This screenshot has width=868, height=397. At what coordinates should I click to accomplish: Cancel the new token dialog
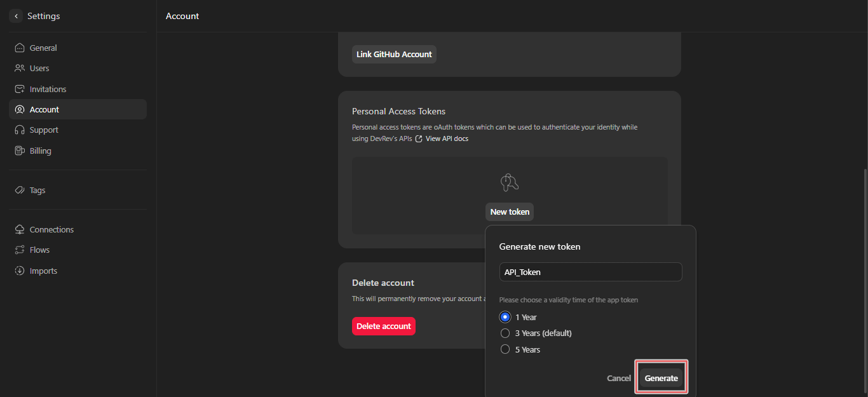click(618, 378)
